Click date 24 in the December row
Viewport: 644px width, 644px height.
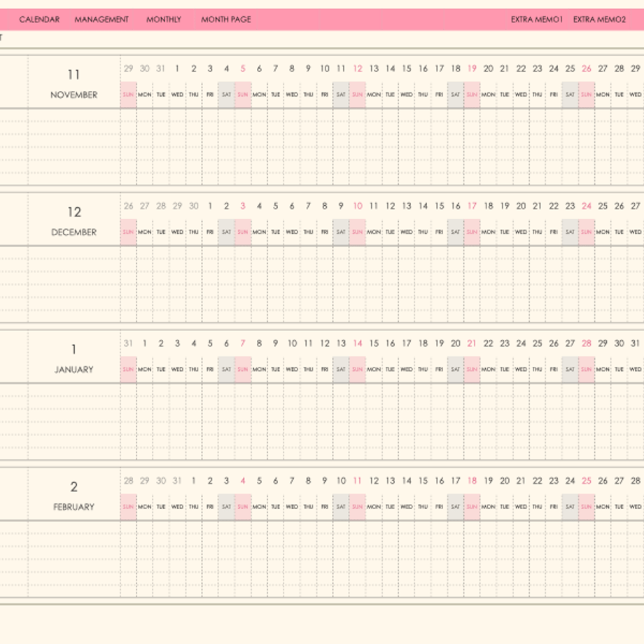click(x=587, y=206)
